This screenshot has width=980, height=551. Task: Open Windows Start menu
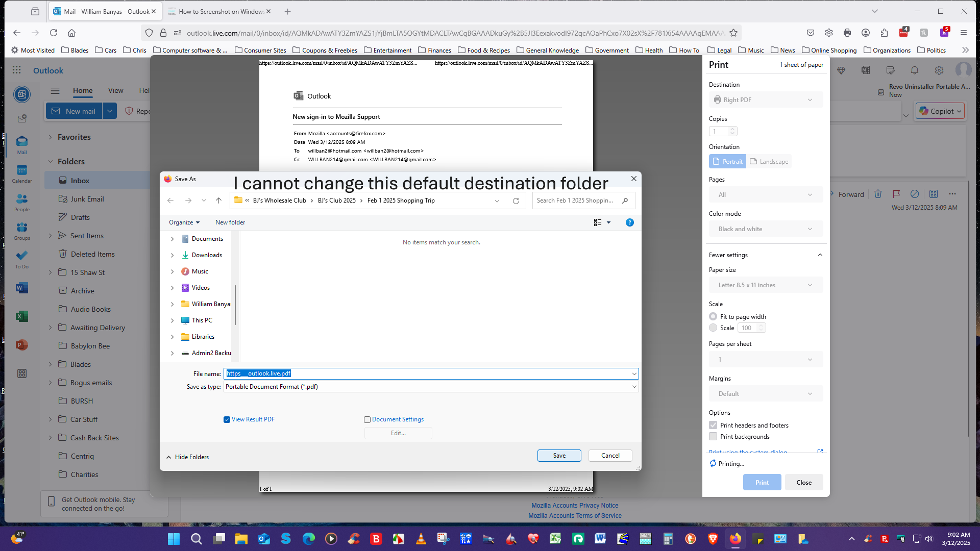[x=174, y=539]
